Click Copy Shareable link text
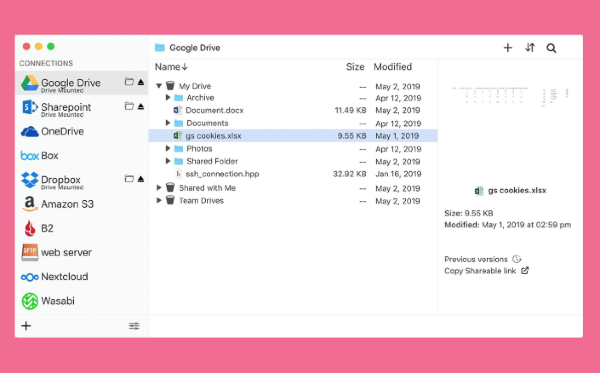Viewport: 600px width, 373px height. 480,271
